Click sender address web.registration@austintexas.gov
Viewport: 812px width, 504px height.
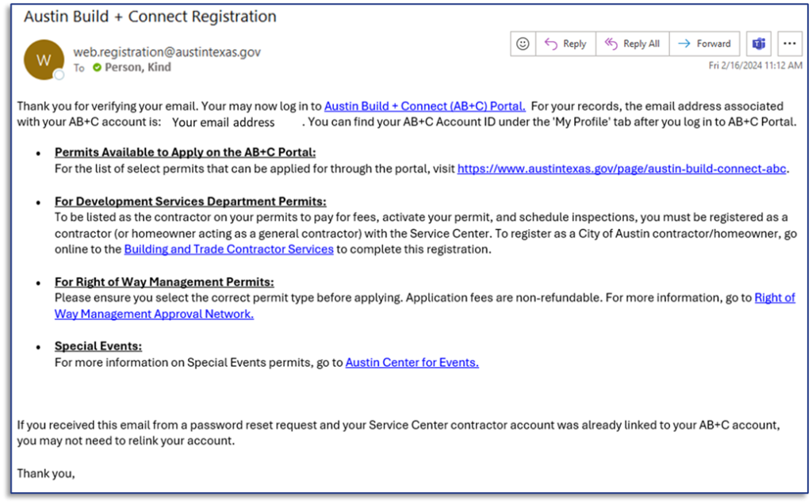169,51
